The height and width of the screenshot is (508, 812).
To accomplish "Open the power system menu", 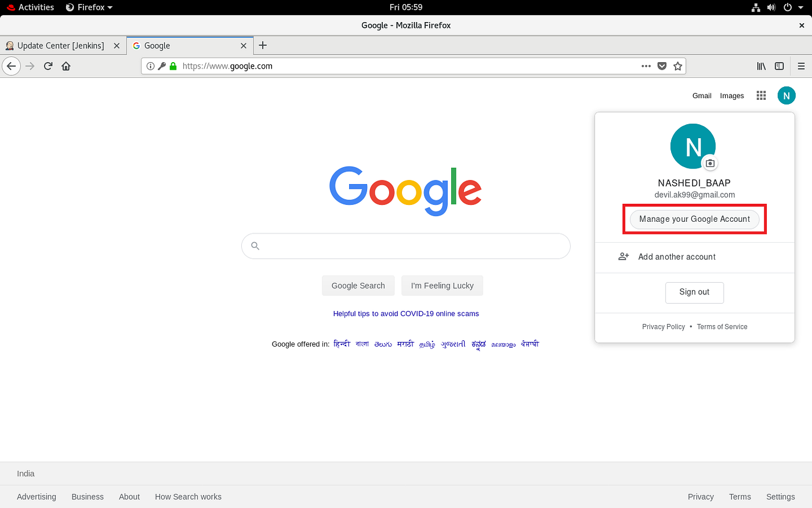I will point(792,8).
